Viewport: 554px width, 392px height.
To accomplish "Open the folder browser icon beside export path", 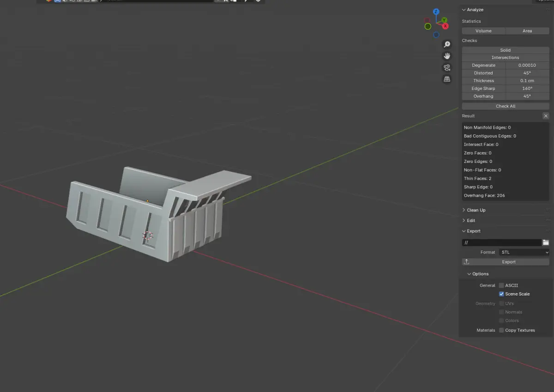I will [x=546, y=242].
